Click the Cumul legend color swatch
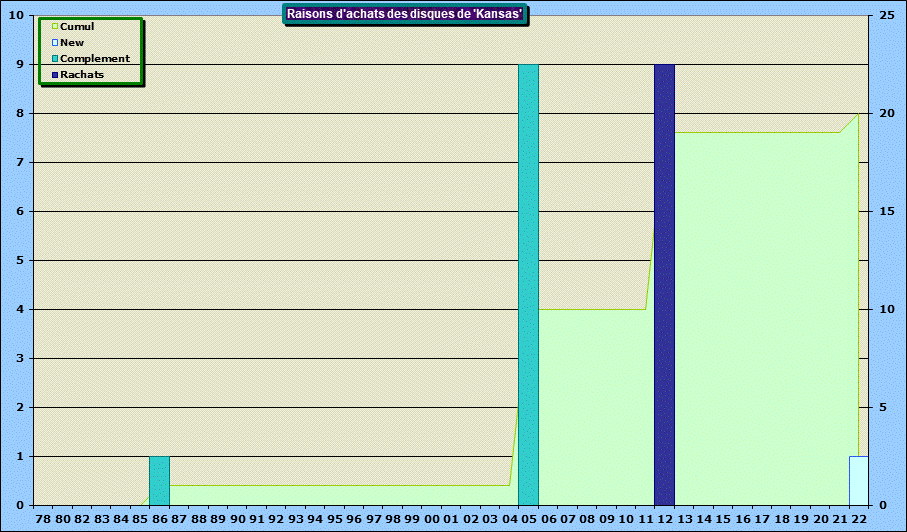This screenshot has width=907, height=532. click(54, 27)
